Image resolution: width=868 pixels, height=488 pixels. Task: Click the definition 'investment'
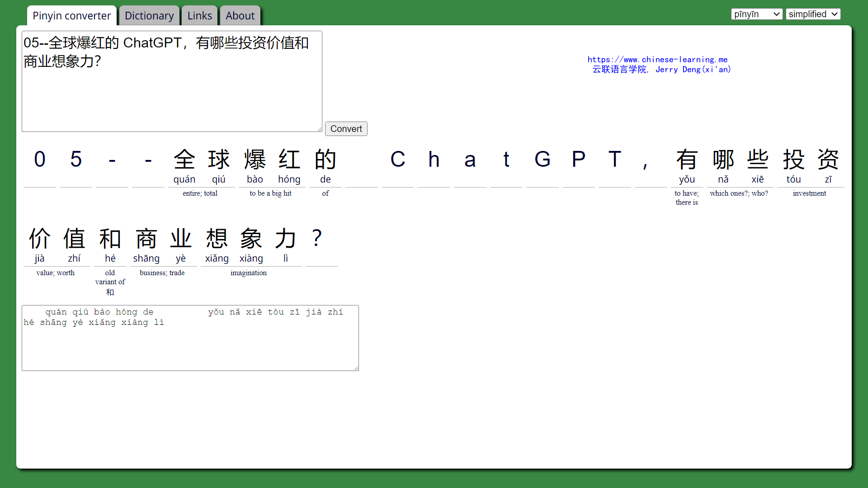pos(809,193)
